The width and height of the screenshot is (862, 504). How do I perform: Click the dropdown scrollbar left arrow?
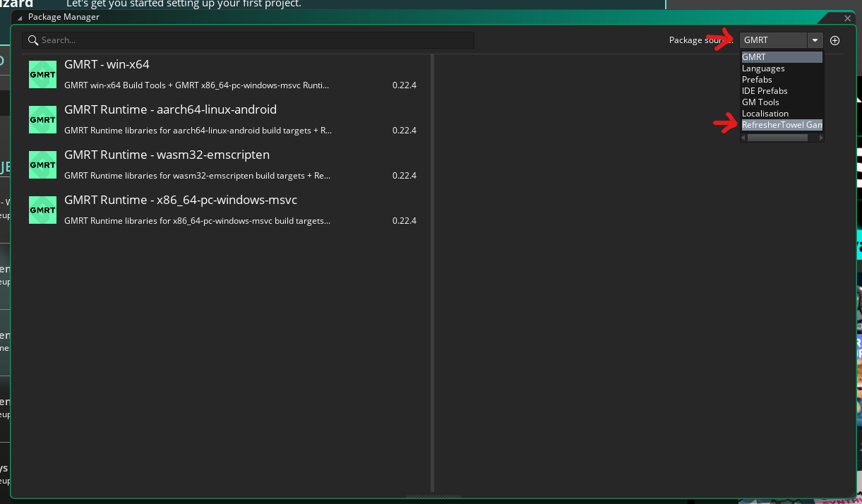(743, 138)
